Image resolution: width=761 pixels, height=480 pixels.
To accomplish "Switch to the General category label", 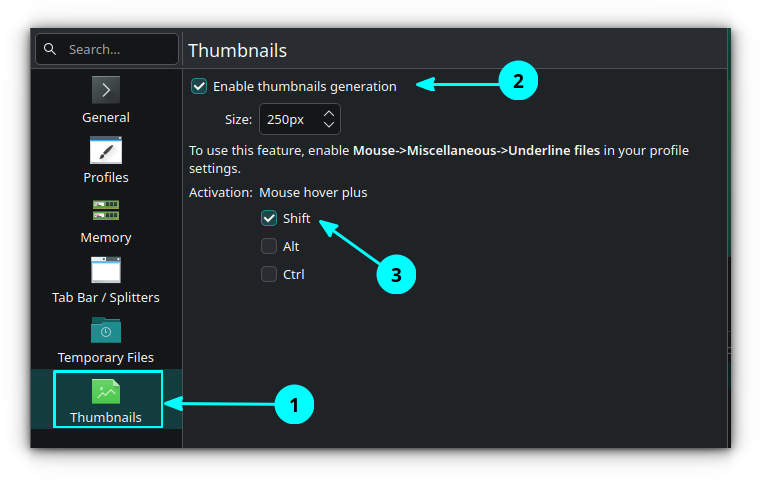I will [x=106, y=117].
